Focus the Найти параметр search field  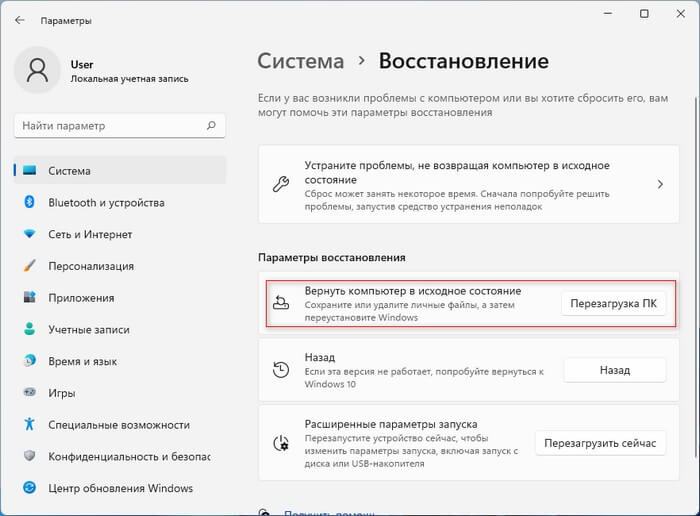click(120, 126)
